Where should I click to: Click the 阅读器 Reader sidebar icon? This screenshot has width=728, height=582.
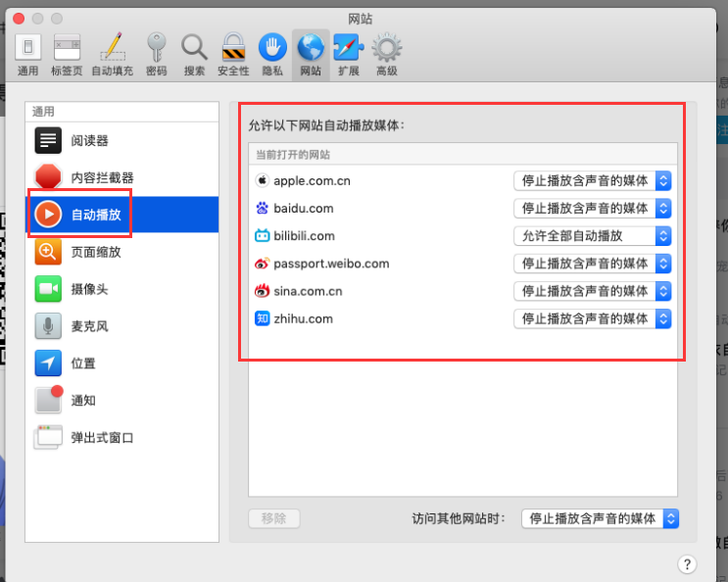[48, 140]
